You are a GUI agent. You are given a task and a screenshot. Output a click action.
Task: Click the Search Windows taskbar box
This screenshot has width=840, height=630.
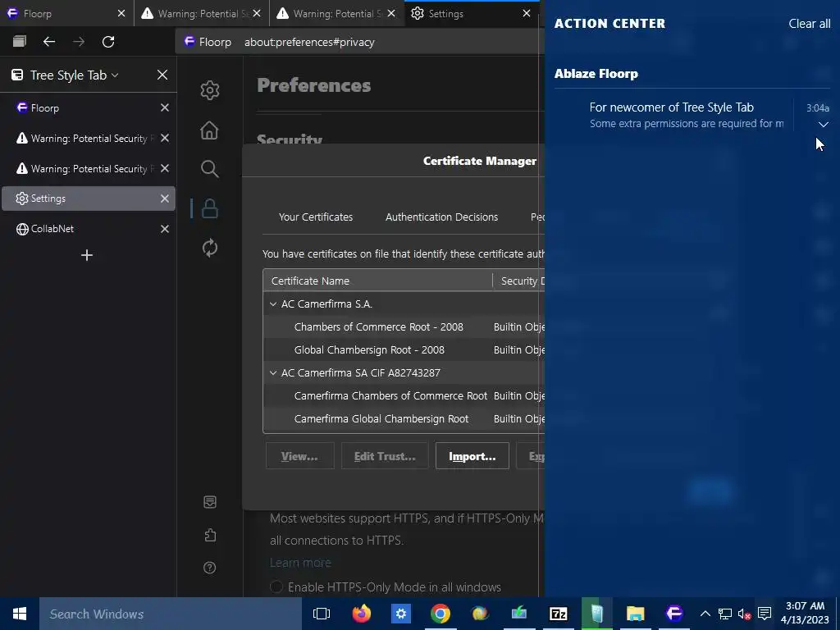click(171, 614)
